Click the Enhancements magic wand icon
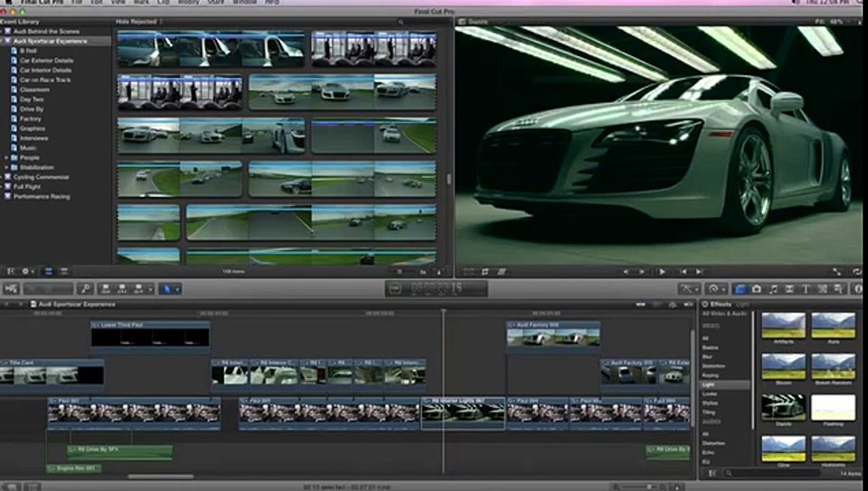This screenshot has width=868, height=491. click(688, 289)
